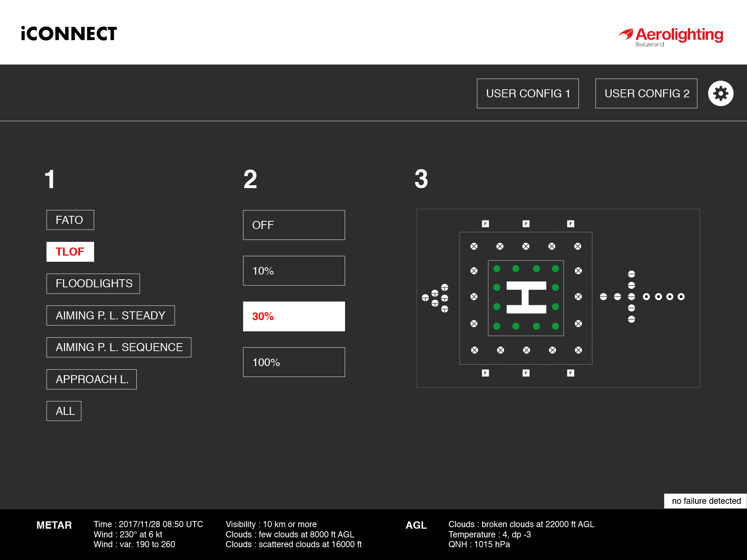747x560 pixels.
Task: Toggle the TLOF light group
Action: [70, 252]
